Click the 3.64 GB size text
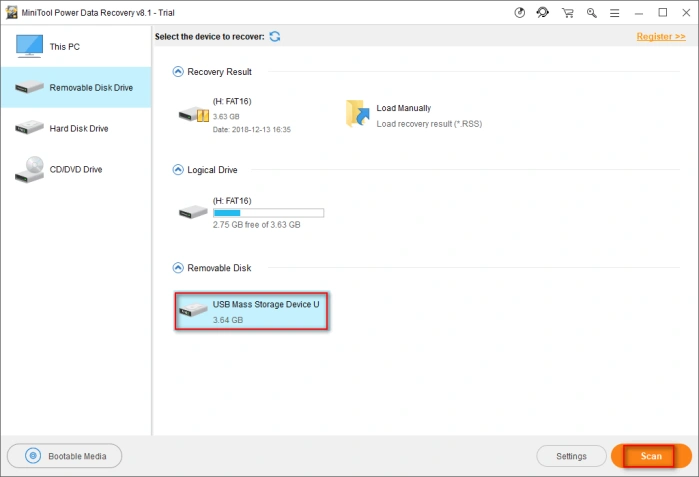Screen dimensions: 699x477 tap(228, 320)
